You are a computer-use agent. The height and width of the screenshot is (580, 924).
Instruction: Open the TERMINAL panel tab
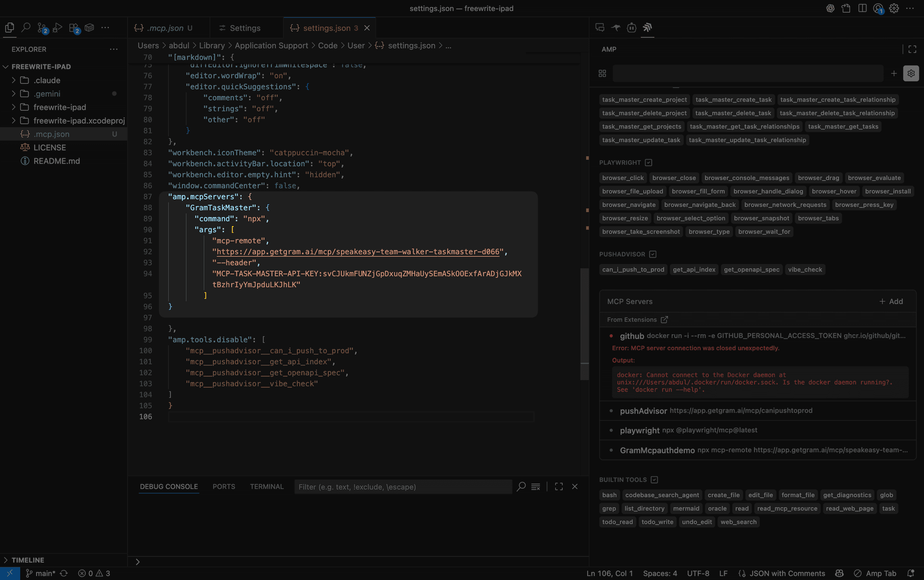(x=267, y=487)
